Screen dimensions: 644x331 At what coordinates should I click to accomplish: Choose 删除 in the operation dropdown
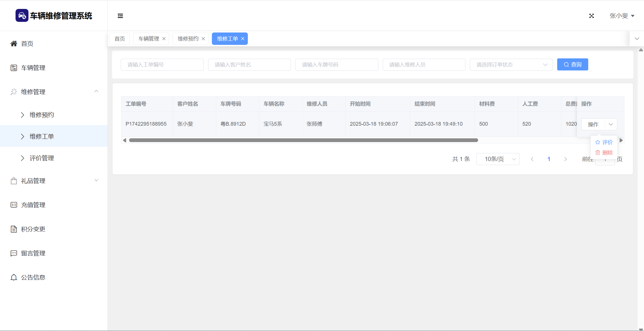(x=604, y=153)
